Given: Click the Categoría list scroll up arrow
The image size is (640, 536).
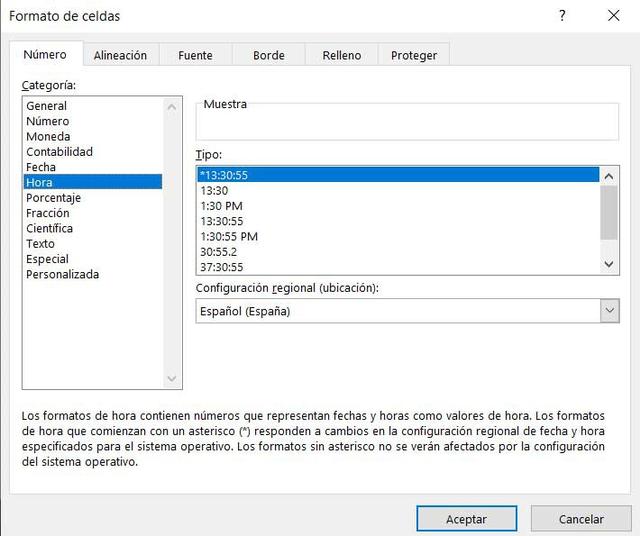Looking at the screenshot, I should [172, 107].
